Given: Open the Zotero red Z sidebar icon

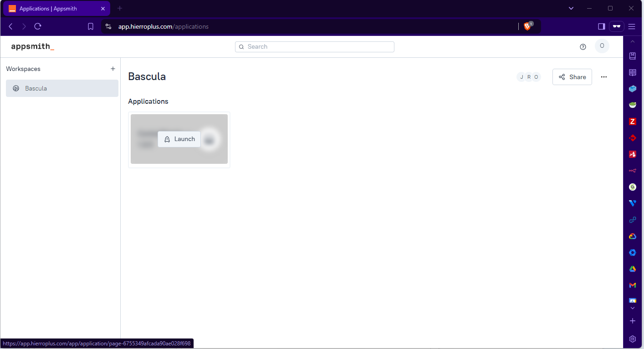Looking at the screenshot, I should tap(632, 121).
